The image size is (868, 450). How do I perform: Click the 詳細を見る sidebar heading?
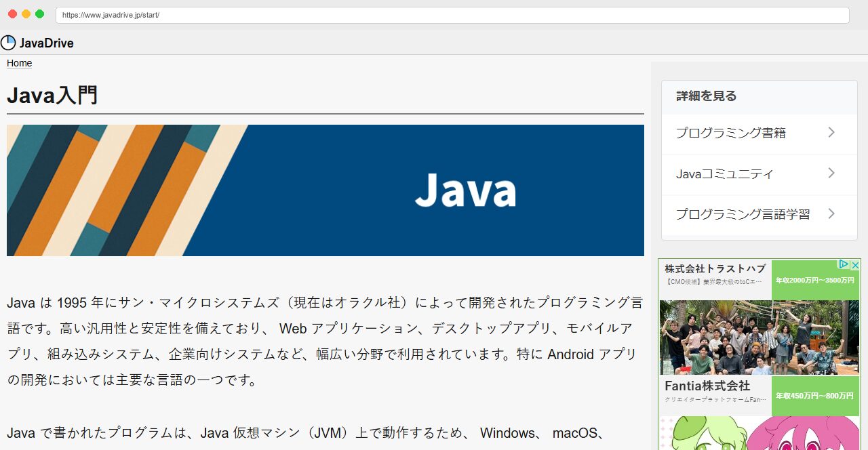706,96
